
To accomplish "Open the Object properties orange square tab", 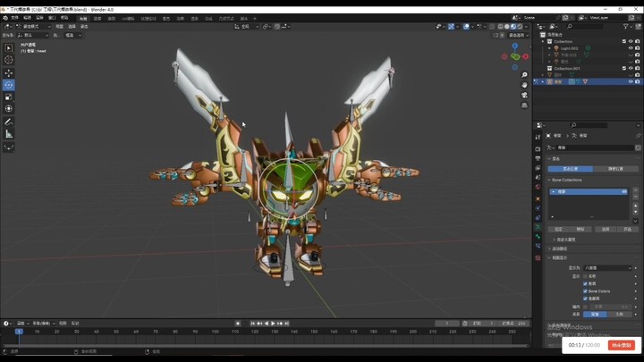I will pyautogui.click(x=538, y=199).
